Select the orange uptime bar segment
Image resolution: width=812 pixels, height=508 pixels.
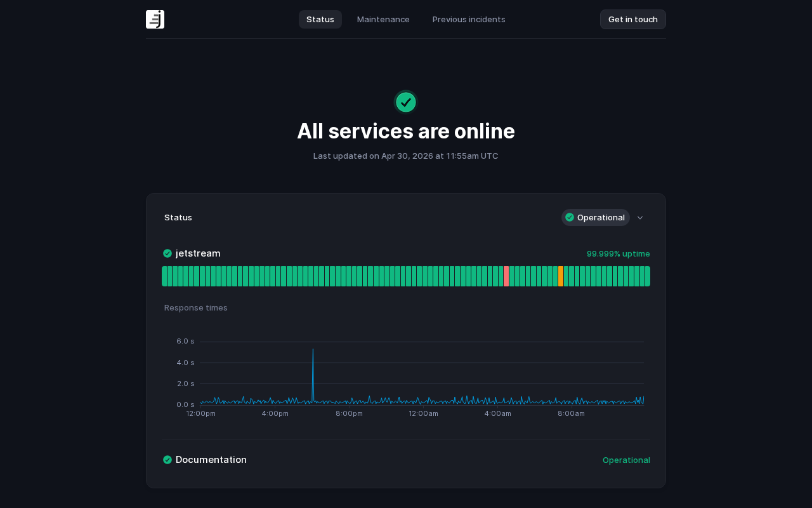pos(561,276)
